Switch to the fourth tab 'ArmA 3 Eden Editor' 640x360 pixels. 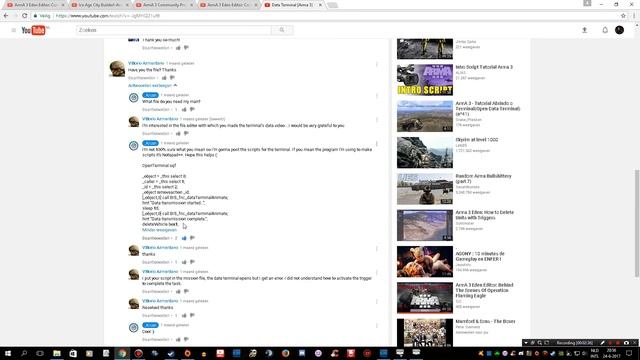click(229, 5)
